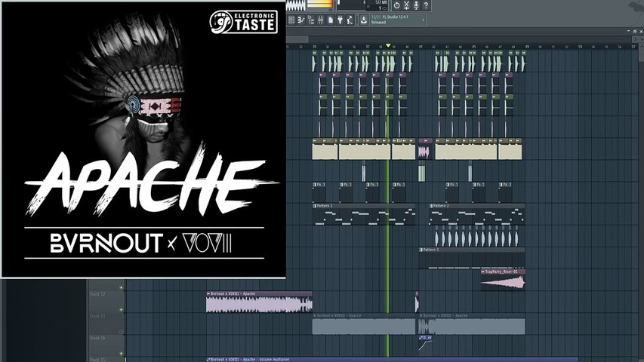The height and width of the screenshot is (362, 644).
Task: Open the plugin picker plug icon
Action: (x=340, y=20)
